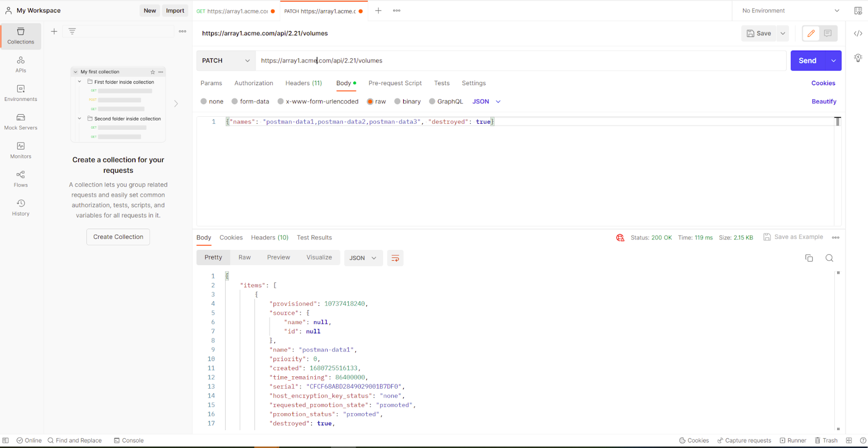Open the Mock Servers panel
This screenshot has height=448, width=868.
pos(21,122)
